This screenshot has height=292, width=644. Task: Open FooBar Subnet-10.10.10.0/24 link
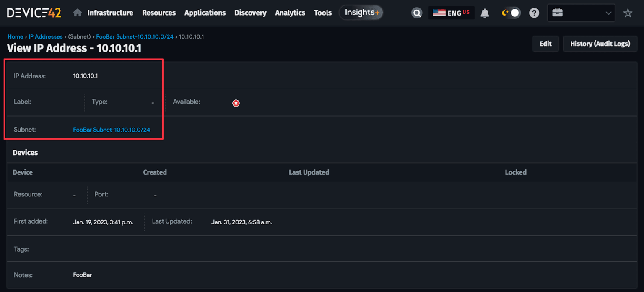click(x=111, y=130)
